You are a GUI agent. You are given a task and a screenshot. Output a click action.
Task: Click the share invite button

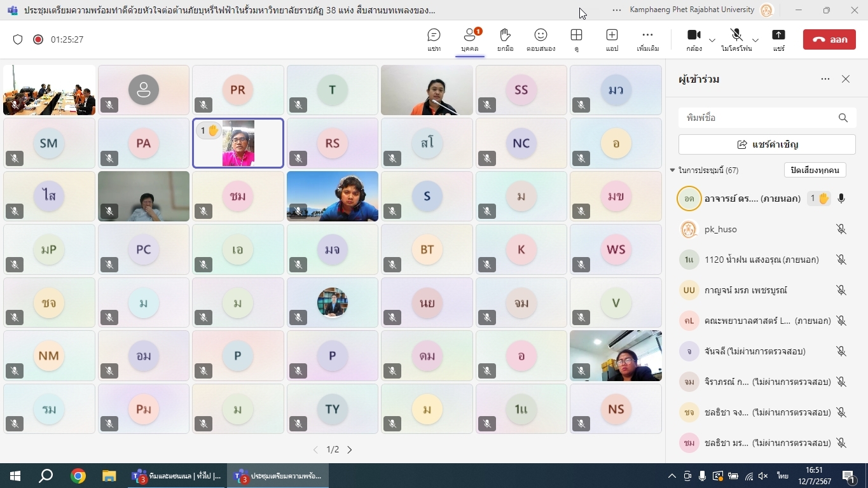pos(767,144)
